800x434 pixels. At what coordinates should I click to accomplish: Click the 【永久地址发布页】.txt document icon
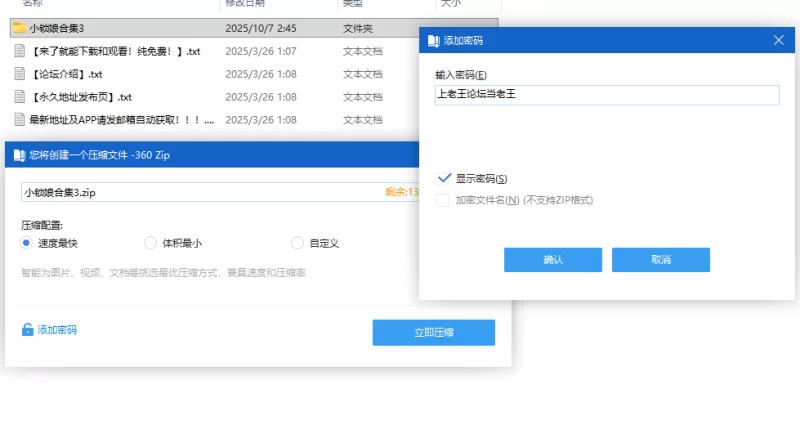point(19,97)
